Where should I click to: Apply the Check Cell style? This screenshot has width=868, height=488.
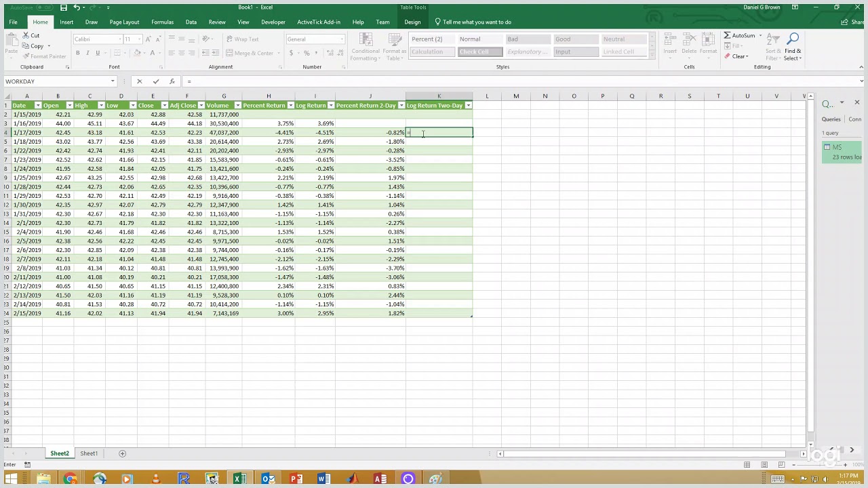[479, 52]
